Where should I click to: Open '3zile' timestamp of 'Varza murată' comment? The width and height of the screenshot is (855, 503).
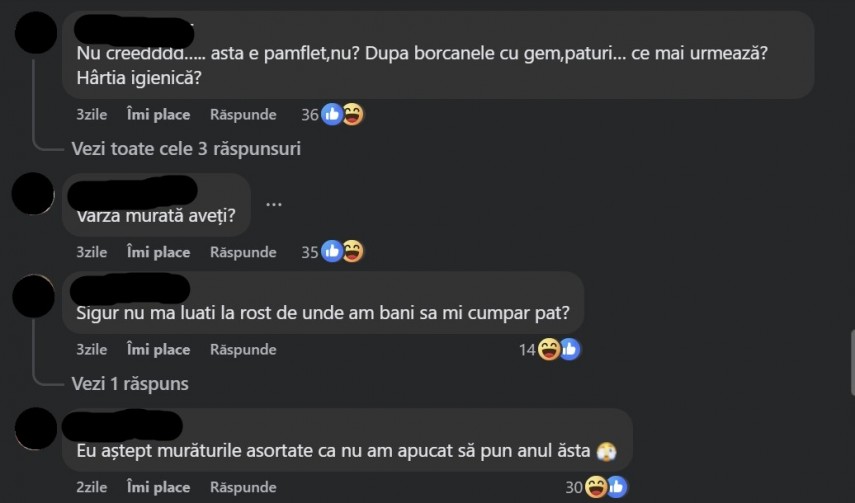[x=92, y=252]
